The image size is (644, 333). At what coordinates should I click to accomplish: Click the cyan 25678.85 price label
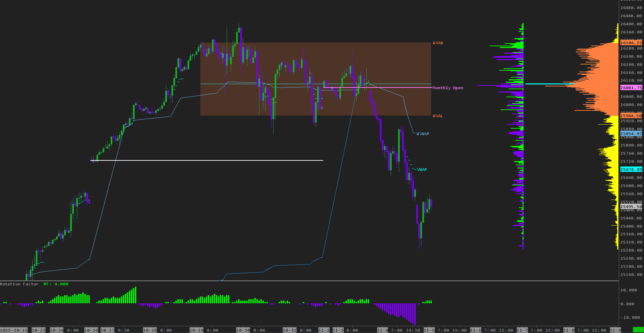pyautogui.click(x=631, y=170)
